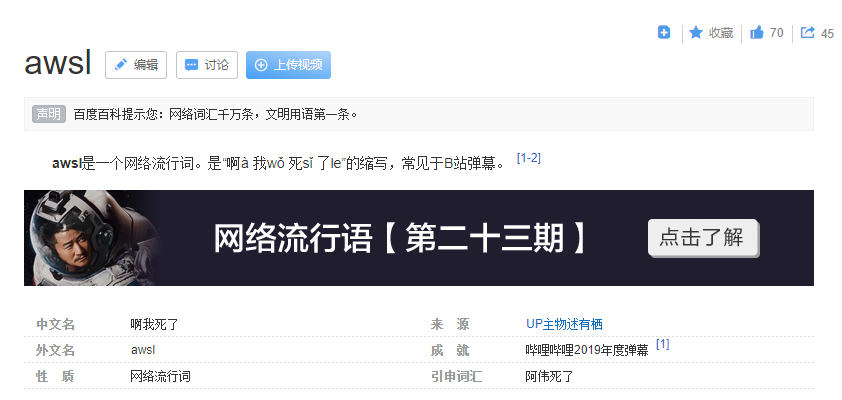Open the [1-2] citation reference
The width and height of the screenshot is (842, 400).
pyautogui.click(x=528, y=159)
